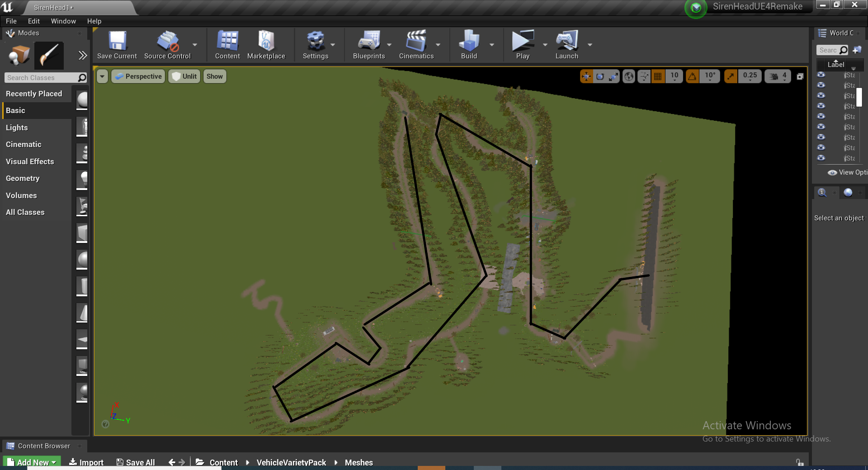
Task: Switch to the SirenHead1 level tab
Action: (52, 8)
